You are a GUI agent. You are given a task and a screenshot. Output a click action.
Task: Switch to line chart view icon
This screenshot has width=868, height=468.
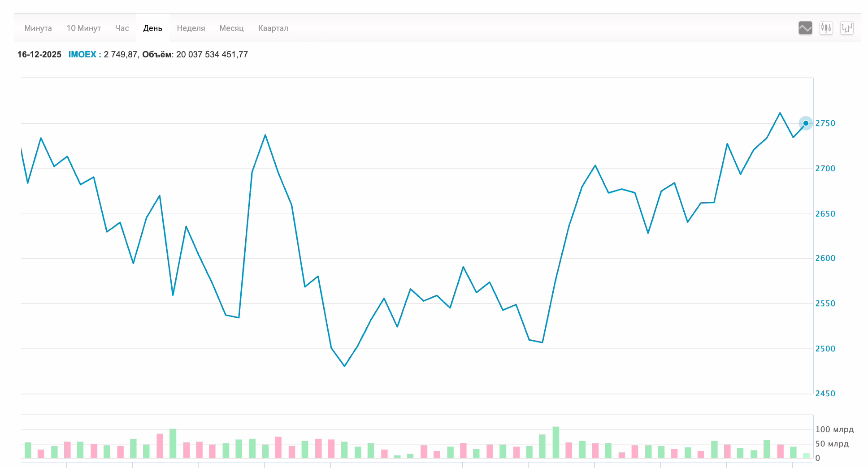pos(805,28)
